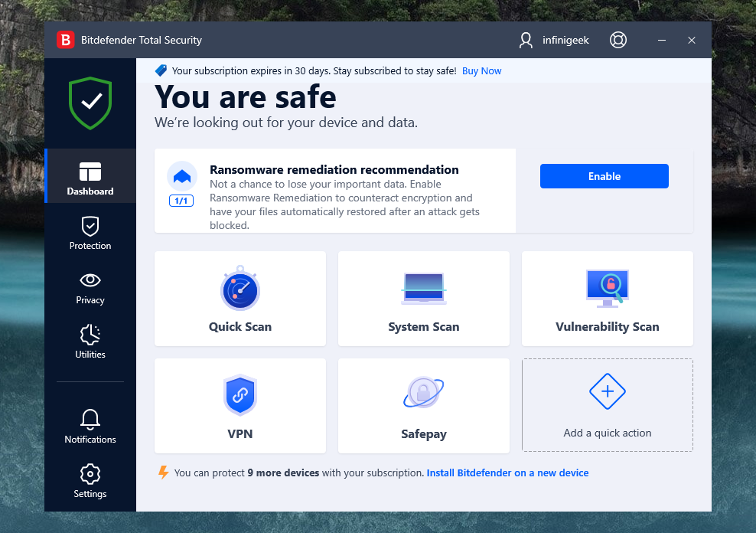Image resolution: width=756 pixels, height=533 pixels.
Task: Click Install Bitdefender on a new device
Action: click(507, 473)
